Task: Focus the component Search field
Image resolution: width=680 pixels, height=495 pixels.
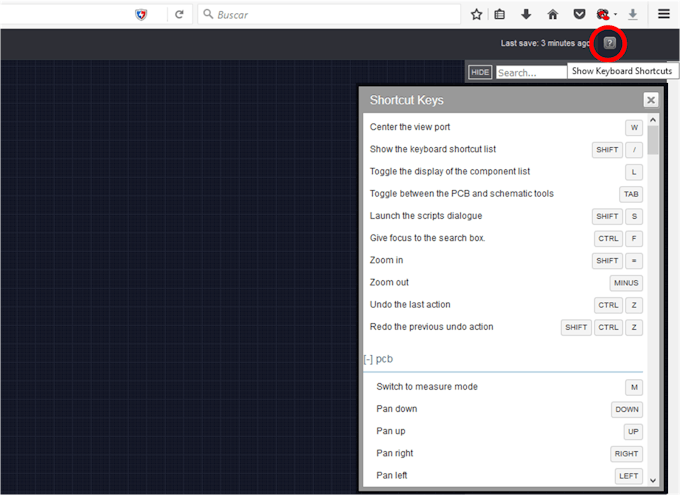Action: click(531, 72)
